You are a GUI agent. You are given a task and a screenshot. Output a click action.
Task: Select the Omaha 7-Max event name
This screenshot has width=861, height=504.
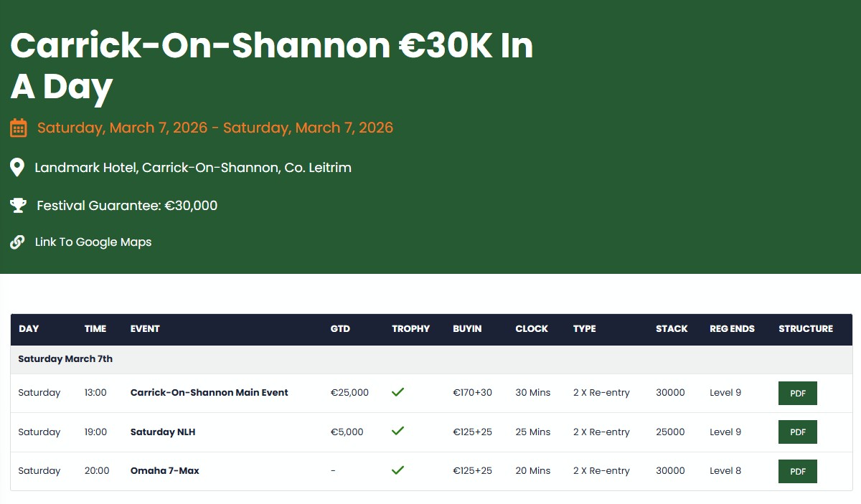click(165, 471)
